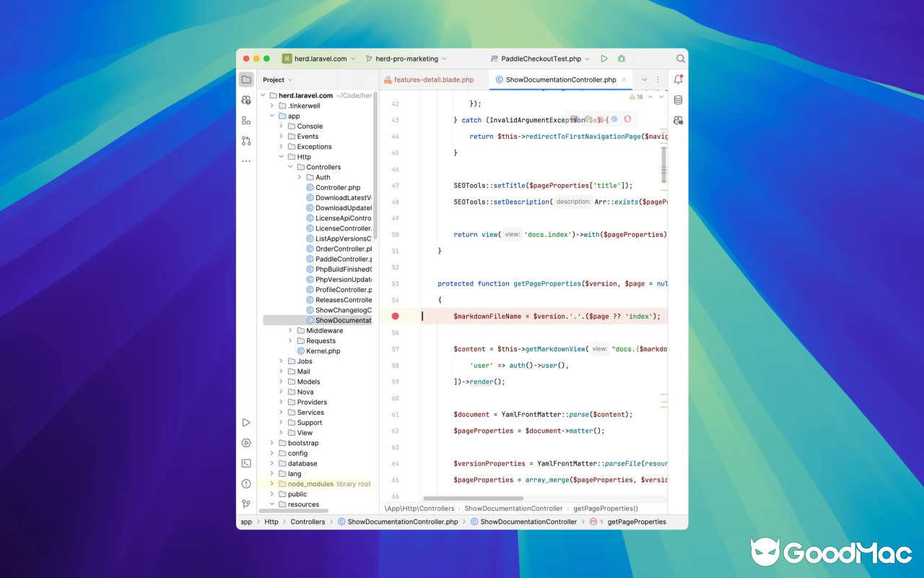924x578 pixels.
Task: Open the Problems tool window icon
Action: (x=246, y=483)
